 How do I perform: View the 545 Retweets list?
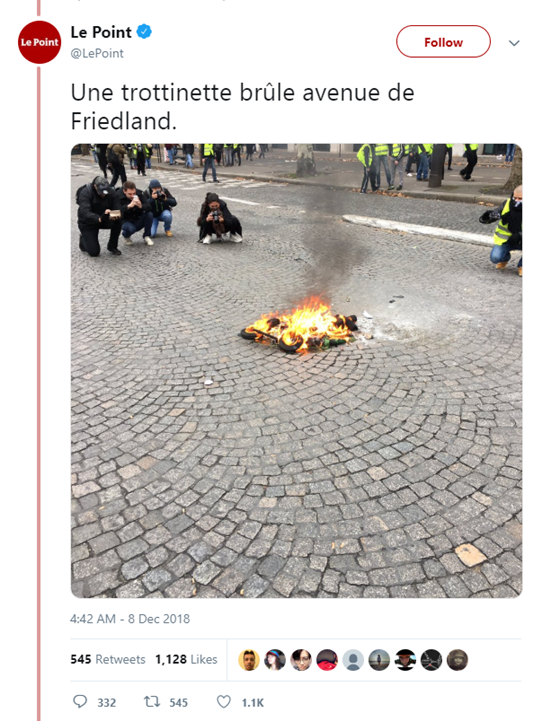108,659
